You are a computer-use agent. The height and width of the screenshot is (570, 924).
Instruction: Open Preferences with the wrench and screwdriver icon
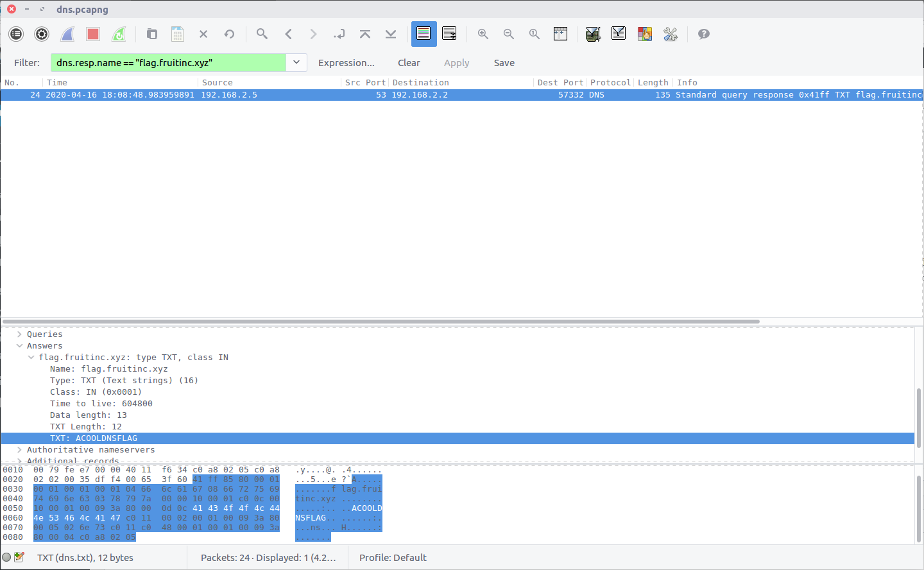[x=671, y=34]
